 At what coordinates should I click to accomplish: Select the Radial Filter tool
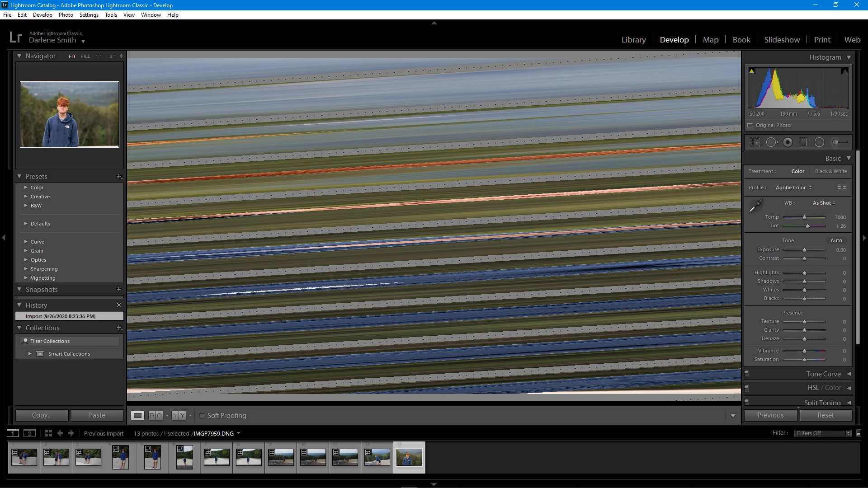pos(819,142)
